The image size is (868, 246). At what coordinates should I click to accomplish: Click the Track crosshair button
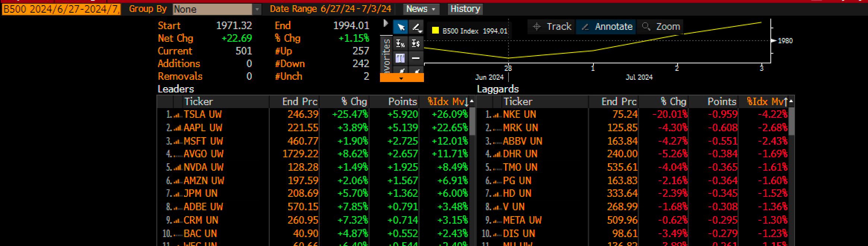point(552,27)
